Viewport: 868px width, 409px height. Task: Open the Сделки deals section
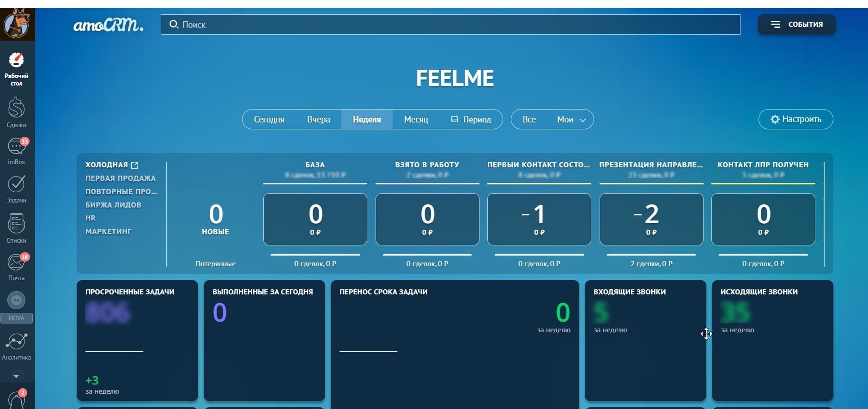pos(17,112)
